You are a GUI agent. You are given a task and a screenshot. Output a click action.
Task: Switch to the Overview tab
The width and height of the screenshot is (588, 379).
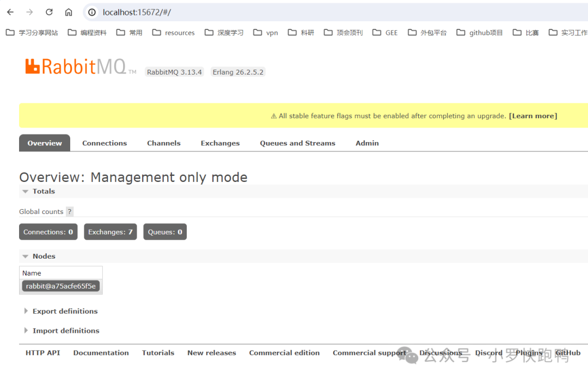coord(45,143)
